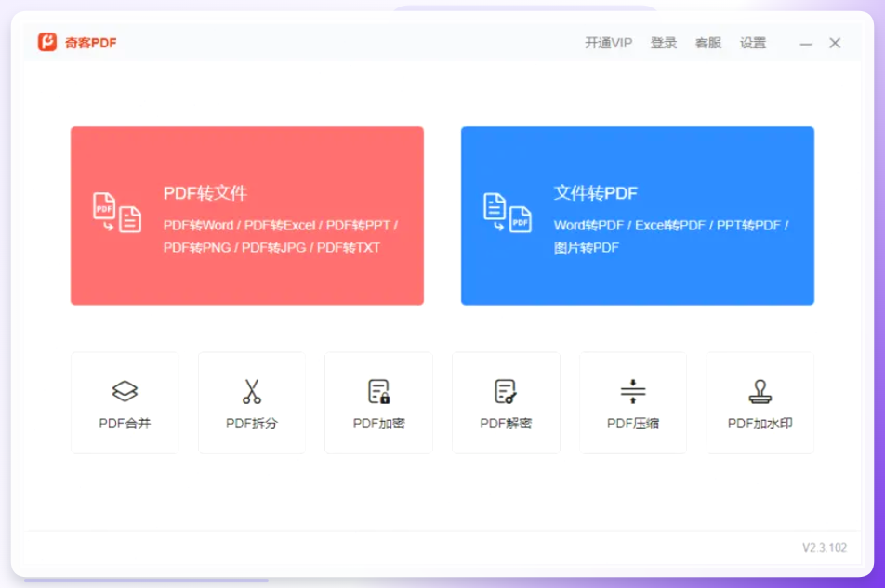The image size is (885, 588).
Task: Click the PDF转Word / PDF转Excel description line
Action: coord(281,226)
